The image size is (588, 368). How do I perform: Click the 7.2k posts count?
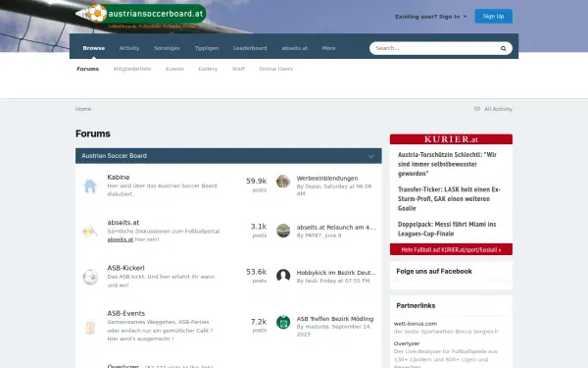(259, 322)
